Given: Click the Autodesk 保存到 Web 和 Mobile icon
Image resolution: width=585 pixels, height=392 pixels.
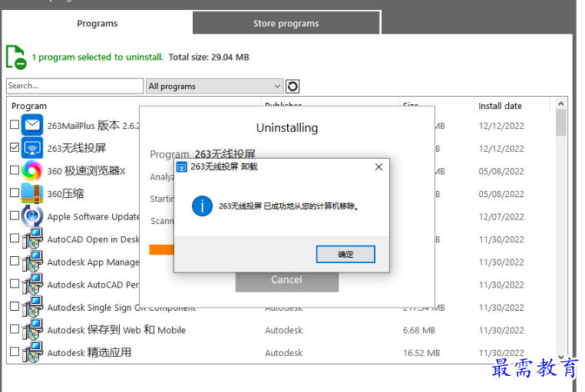Looking at the screenshot, I should coord(32,329).
